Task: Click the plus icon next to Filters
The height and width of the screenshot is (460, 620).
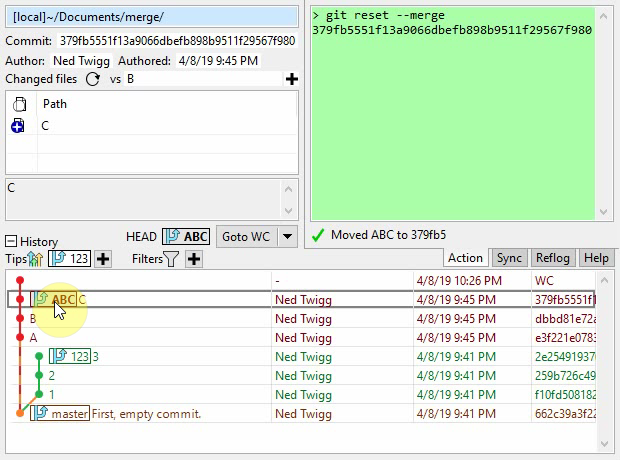Action: [x=194, y=259]
